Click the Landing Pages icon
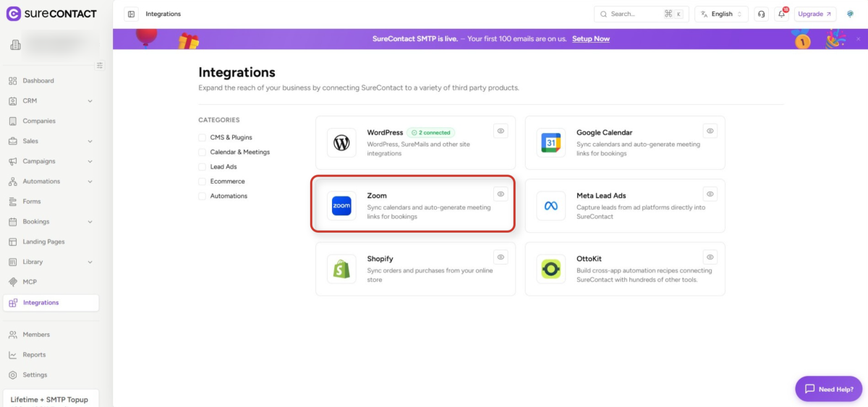Image resolution: width=868 pixels, height=407 pixels. pyautogui.click(x=13, y=242)
